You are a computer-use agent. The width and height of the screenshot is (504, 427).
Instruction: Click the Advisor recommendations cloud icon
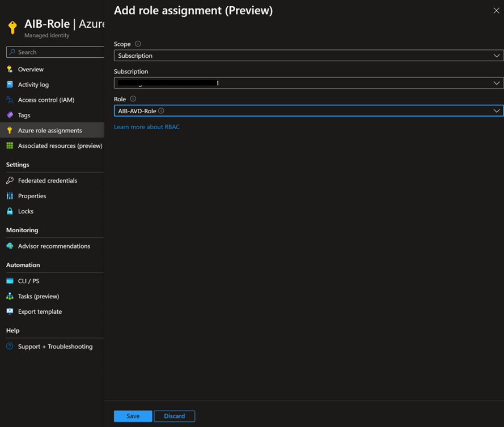(10, 246)
